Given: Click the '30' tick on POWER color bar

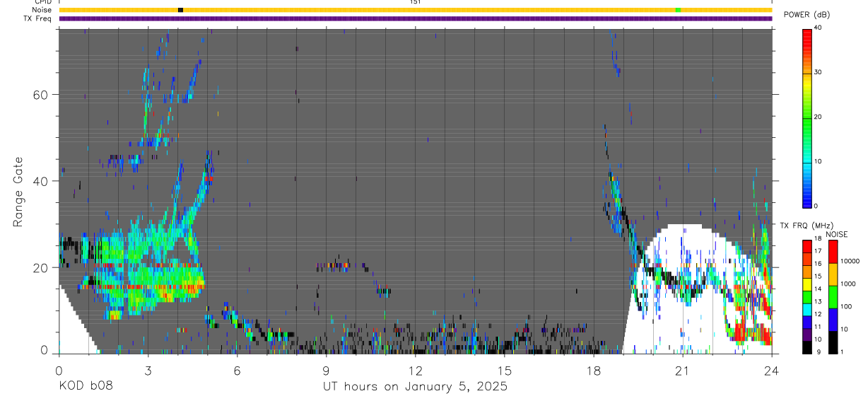Looking at the screenshot, I should click(819, 72).
